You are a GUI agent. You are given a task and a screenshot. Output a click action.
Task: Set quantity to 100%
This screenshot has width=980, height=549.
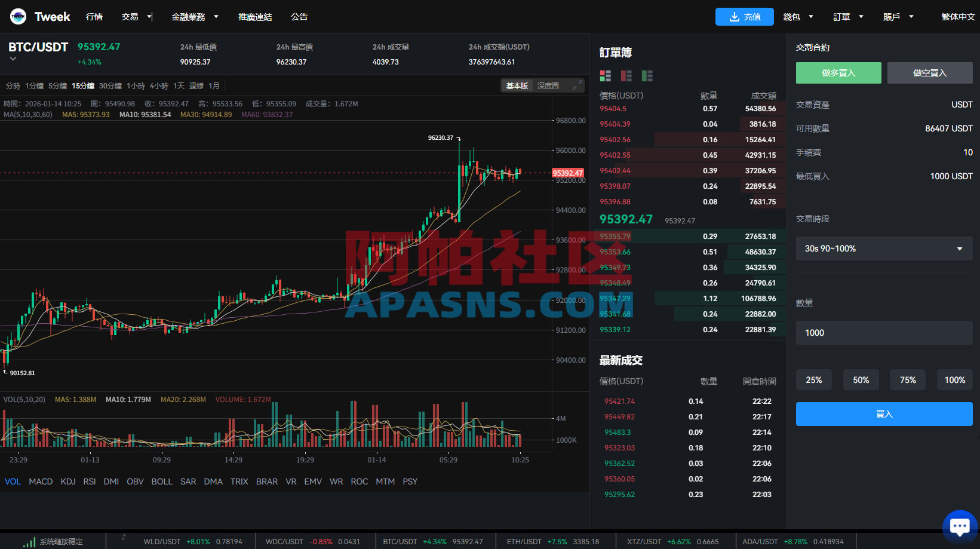click(954, 380)
